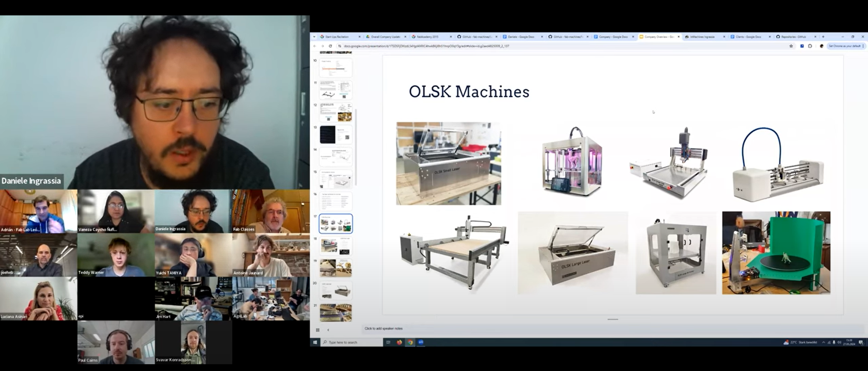Screen dimensions: 868x371
Task: Click the filmstrip vertical scrollbar
Action: click(x=356, y=147)
